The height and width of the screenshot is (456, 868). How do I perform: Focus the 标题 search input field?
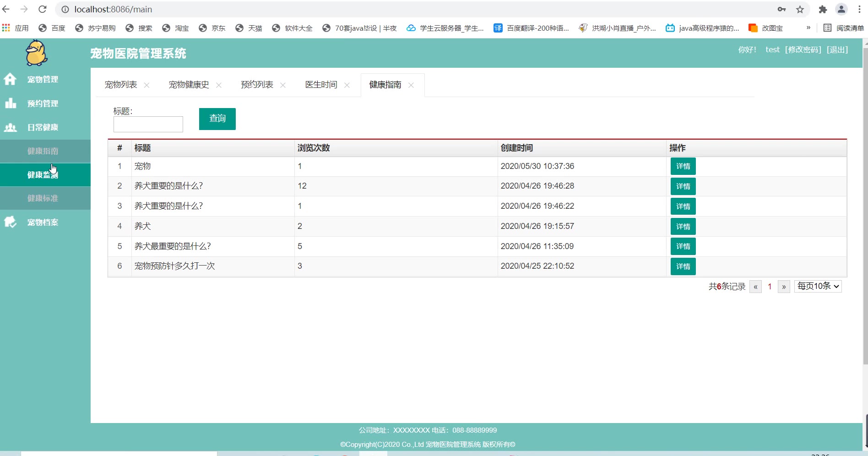[x=148, y=124]
